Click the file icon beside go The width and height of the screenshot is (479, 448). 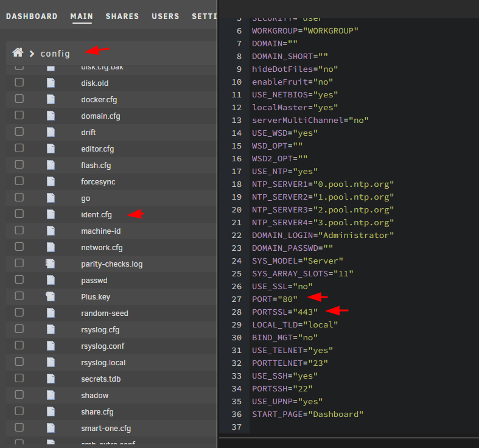point(51,198)
